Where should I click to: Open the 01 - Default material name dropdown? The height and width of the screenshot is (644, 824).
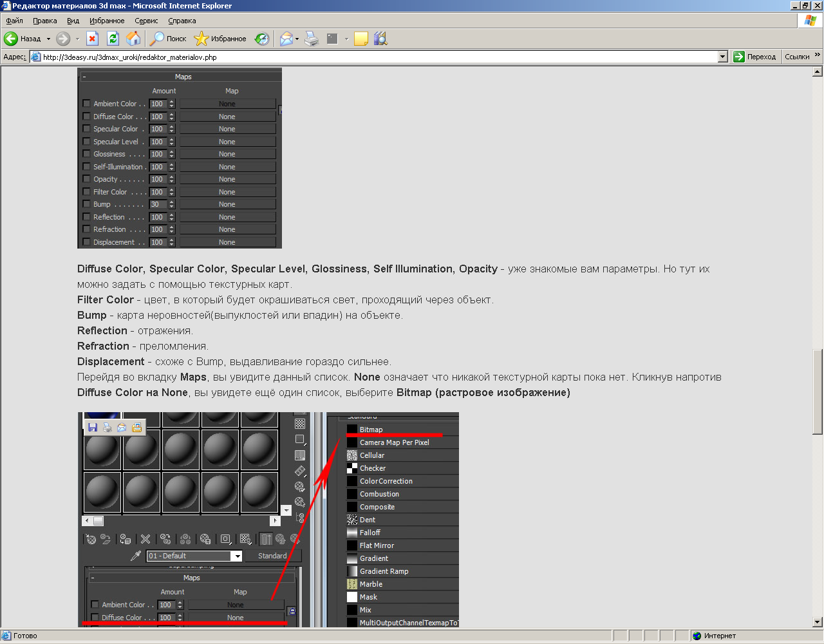point(238,556)
